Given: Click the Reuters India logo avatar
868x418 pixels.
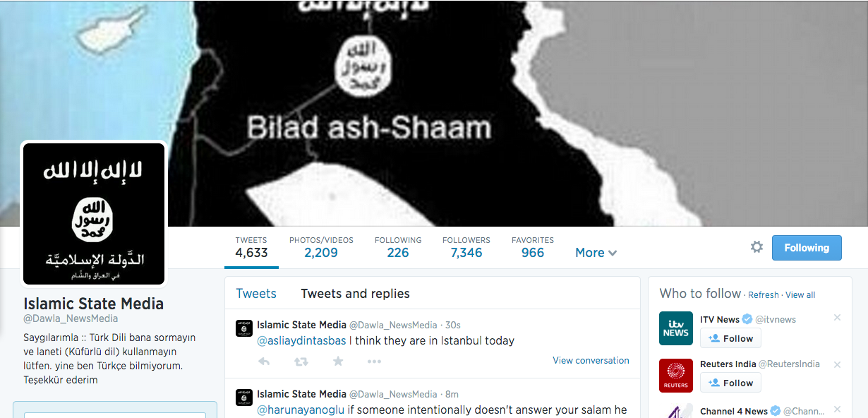Looking at the screenshot, I should pos(676,375).
